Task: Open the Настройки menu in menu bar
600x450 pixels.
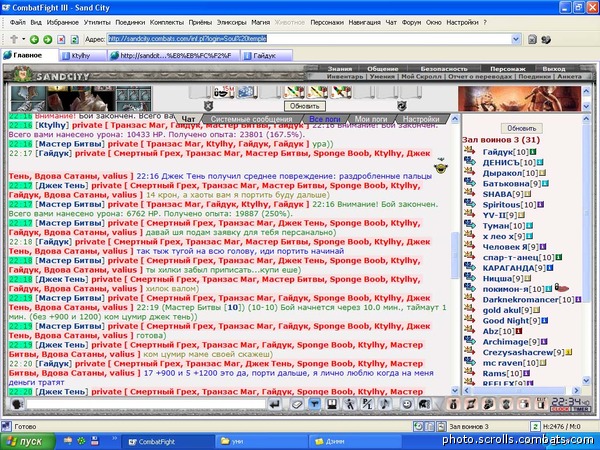Action: [462, 22]
